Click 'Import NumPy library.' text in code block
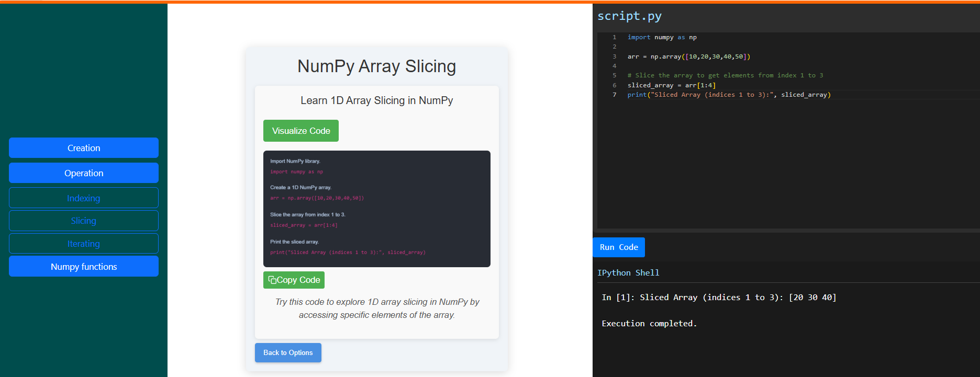Screen dimensions: 980x377 [295, 161]
